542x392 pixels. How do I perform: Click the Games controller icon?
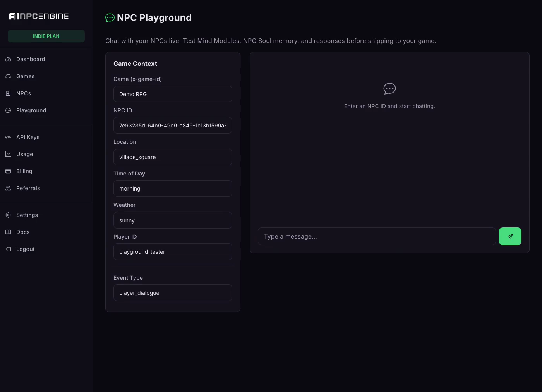tap(8, 76)
